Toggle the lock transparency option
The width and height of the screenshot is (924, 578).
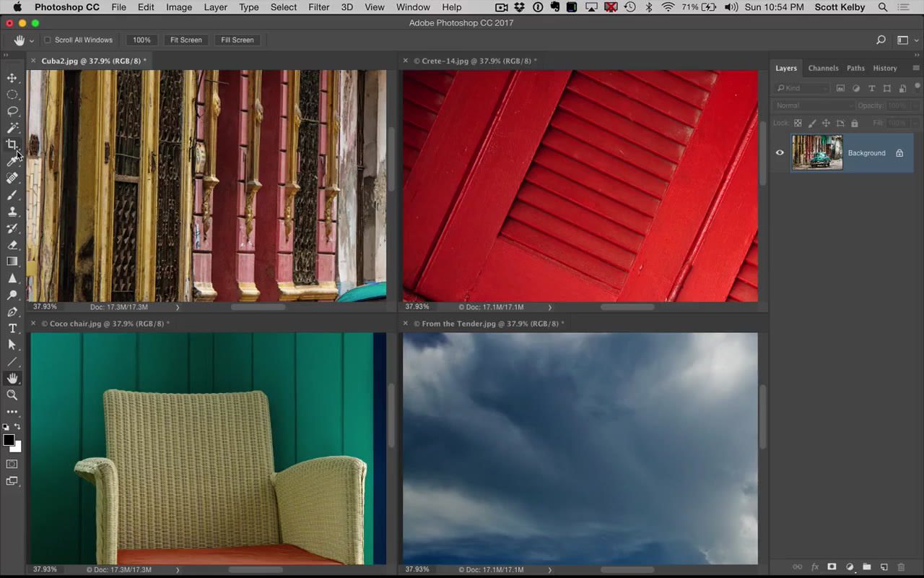(797, 123)
